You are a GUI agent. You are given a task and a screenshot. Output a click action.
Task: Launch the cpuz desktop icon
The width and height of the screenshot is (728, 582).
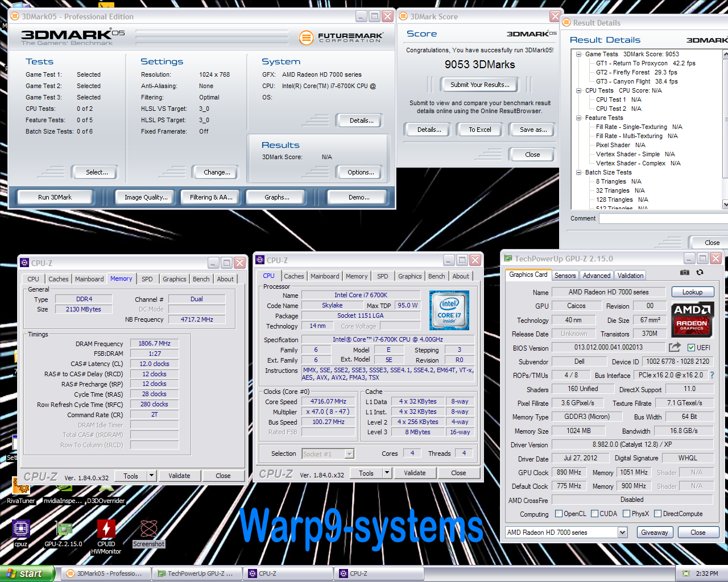click(x=21, y=533)
